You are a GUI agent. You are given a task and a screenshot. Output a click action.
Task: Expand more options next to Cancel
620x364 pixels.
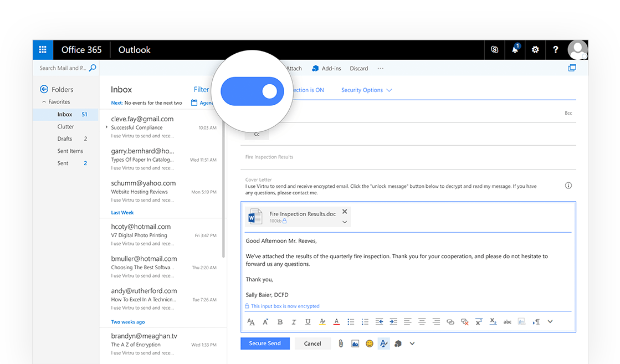412,344
